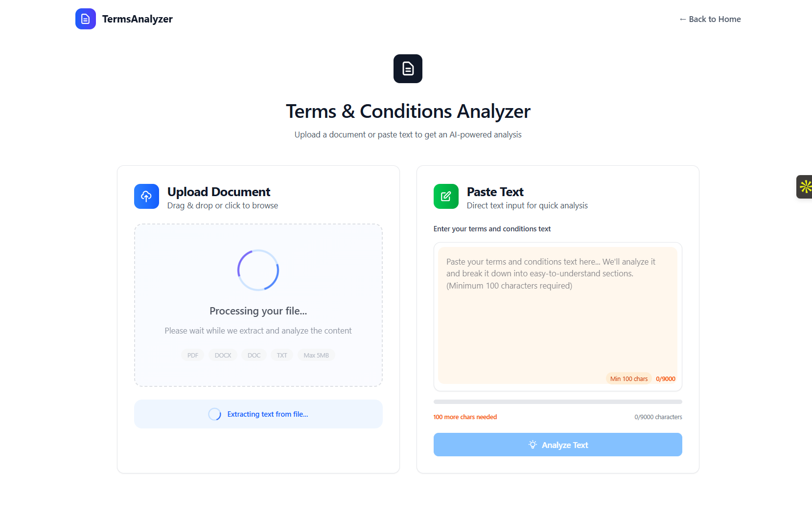The height and width of the screenshot is (515, 812).
Task: Click the DOCX file type badge
Action: point(223,355)
